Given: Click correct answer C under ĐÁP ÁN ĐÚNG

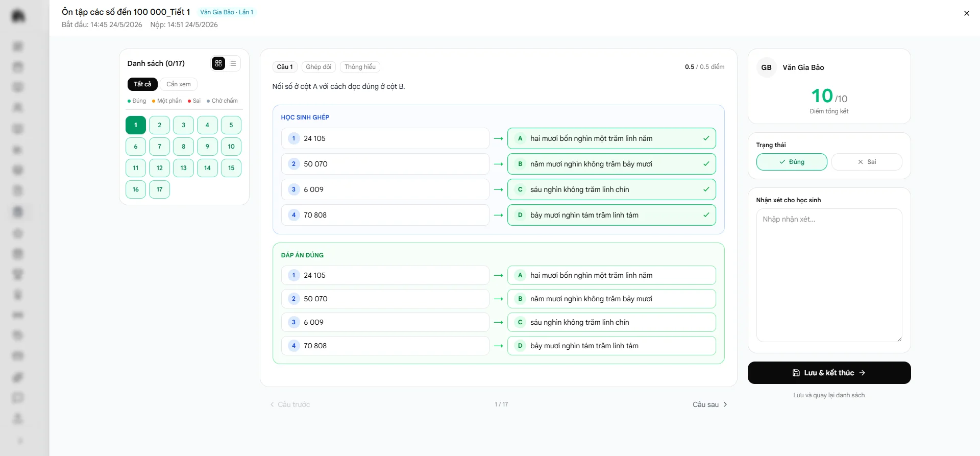Looking at the screenshot, I should point(611,322).
